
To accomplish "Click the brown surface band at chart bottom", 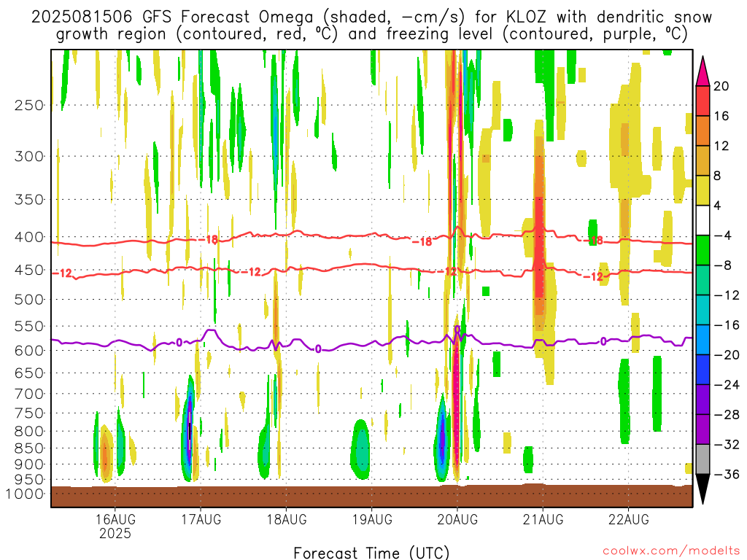I will 371,496.
